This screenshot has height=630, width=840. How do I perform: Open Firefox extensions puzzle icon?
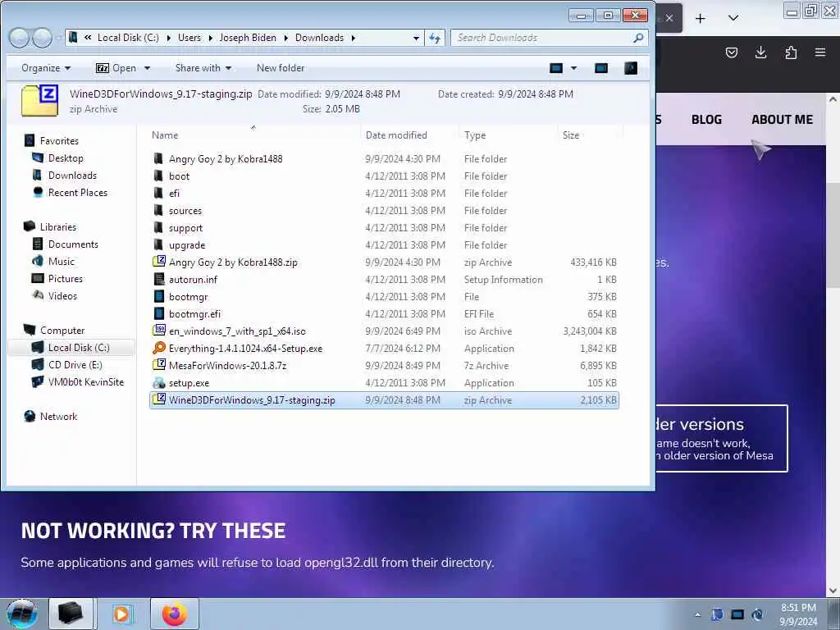pyautogui.click(x=791, y=52)
